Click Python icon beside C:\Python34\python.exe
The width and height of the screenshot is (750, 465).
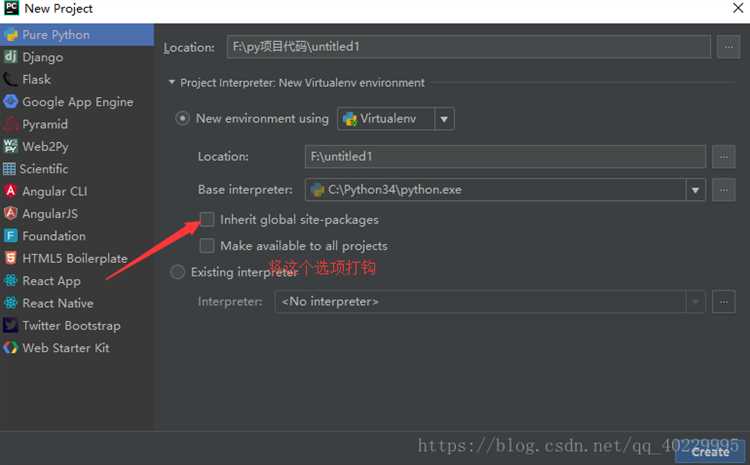(x=317, y=190)
